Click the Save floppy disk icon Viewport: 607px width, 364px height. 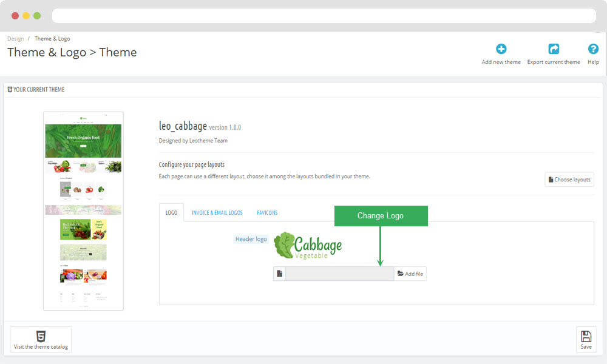point(586,337)
